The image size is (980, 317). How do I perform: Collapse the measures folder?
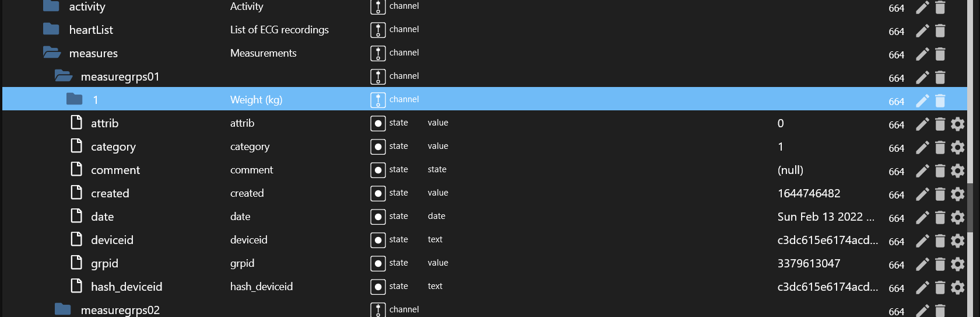pos(52,53)
